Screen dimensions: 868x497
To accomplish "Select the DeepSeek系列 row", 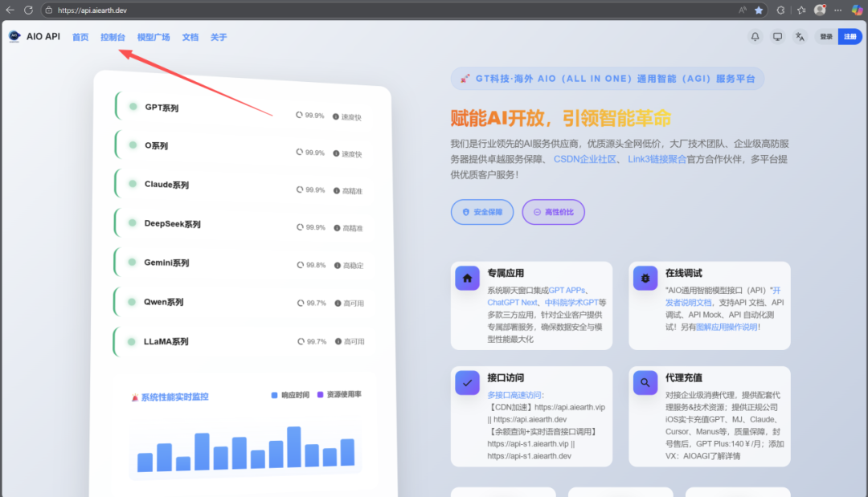I will point(241,223).
